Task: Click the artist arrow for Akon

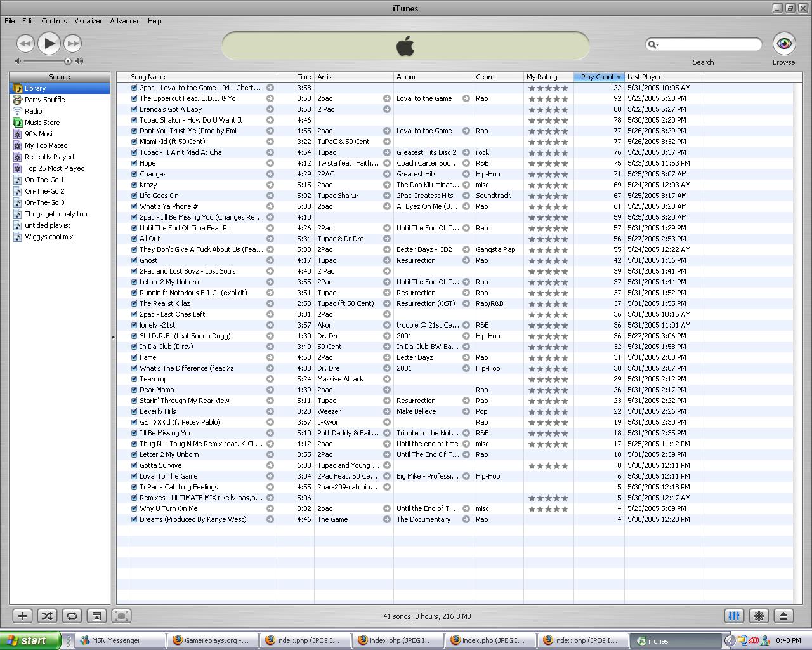Action: [387, 325]
